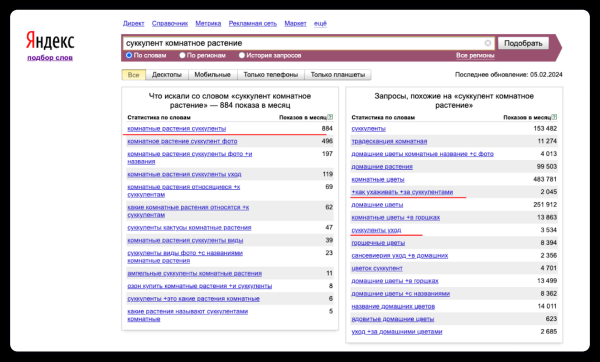Open query 'ампельные суккуленты комнатные растения'
The width and height of the screenshot is (600, 362).
point(195,273)
